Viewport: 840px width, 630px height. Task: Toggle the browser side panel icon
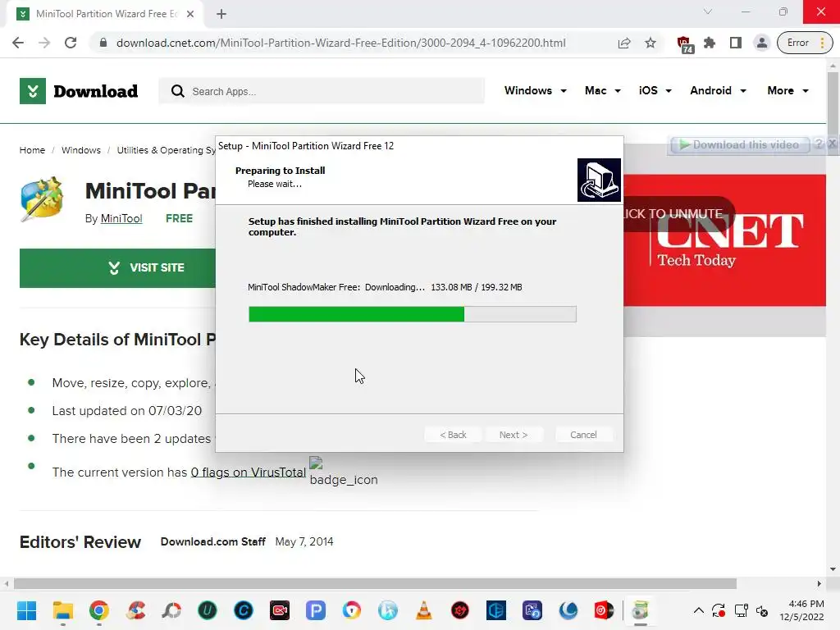pos(736,43)
